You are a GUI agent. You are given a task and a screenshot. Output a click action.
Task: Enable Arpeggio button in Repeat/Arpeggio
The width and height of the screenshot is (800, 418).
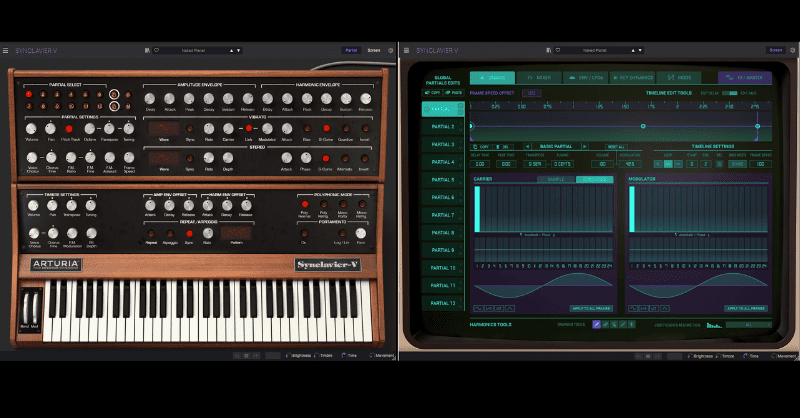coord(170,233)
